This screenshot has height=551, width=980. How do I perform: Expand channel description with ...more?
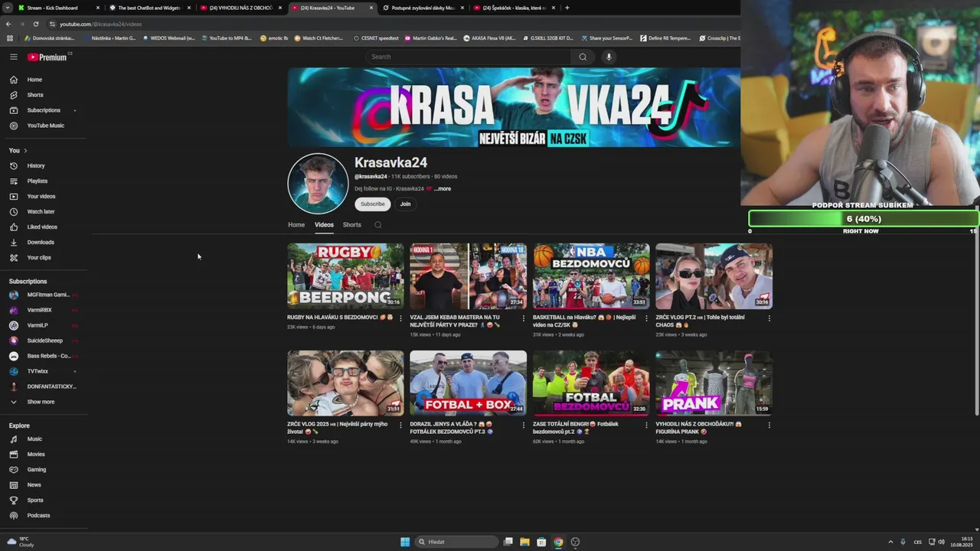tap(443, 189)
